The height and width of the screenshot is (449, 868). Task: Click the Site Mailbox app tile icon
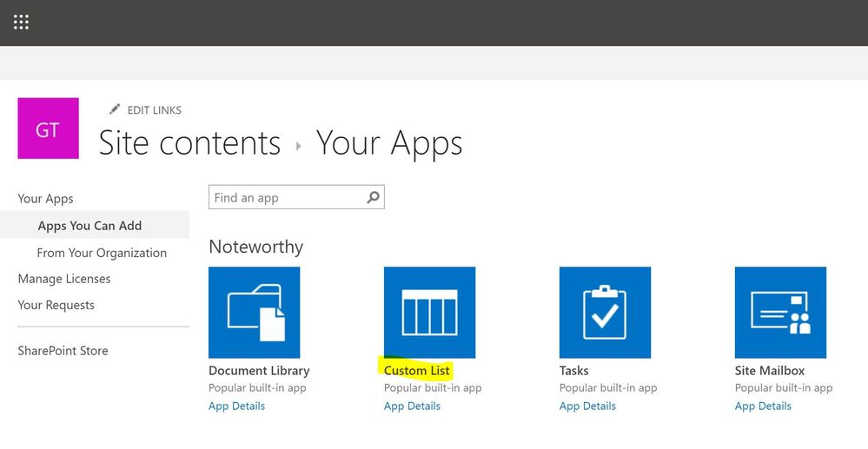click(780, 312)
